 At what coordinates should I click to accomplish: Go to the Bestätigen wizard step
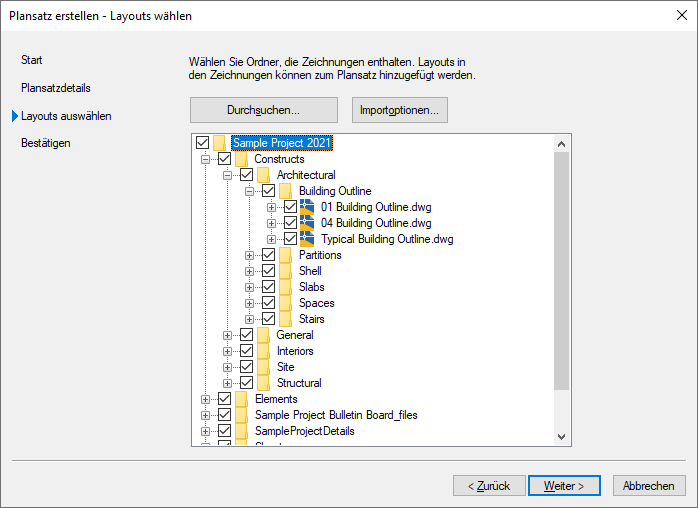click(46, 143)
